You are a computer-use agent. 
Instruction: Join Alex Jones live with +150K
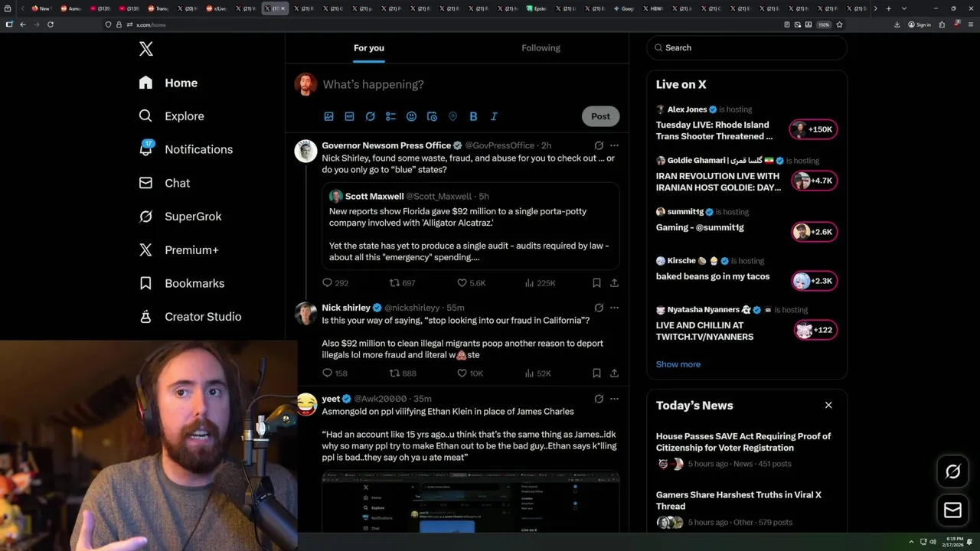tap(814, 129)
